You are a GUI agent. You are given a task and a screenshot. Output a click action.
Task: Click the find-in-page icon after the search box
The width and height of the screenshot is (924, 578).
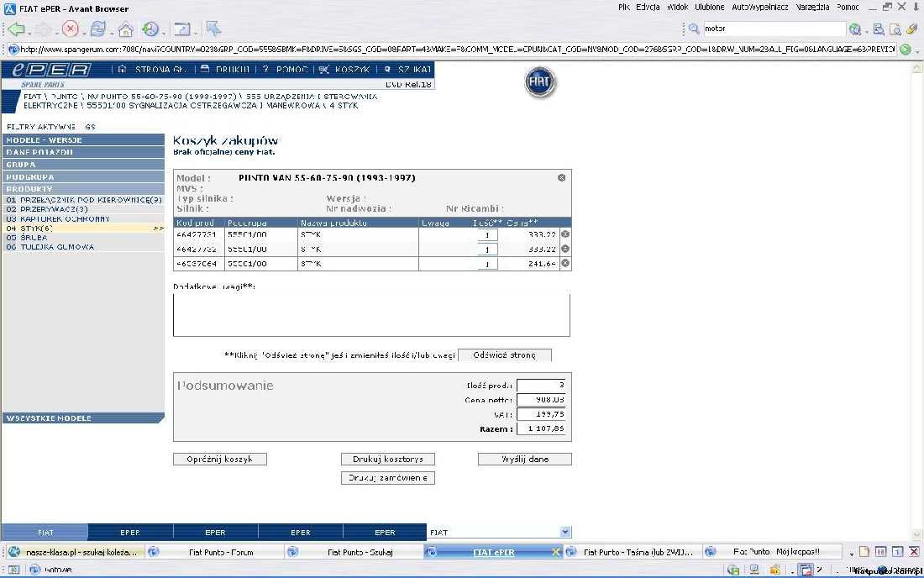(x=879, y=29)
